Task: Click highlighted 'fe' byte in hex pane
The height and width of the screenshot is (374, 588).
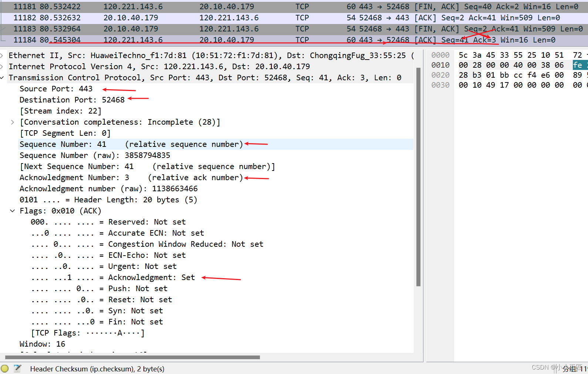Action: pos(578,65)
